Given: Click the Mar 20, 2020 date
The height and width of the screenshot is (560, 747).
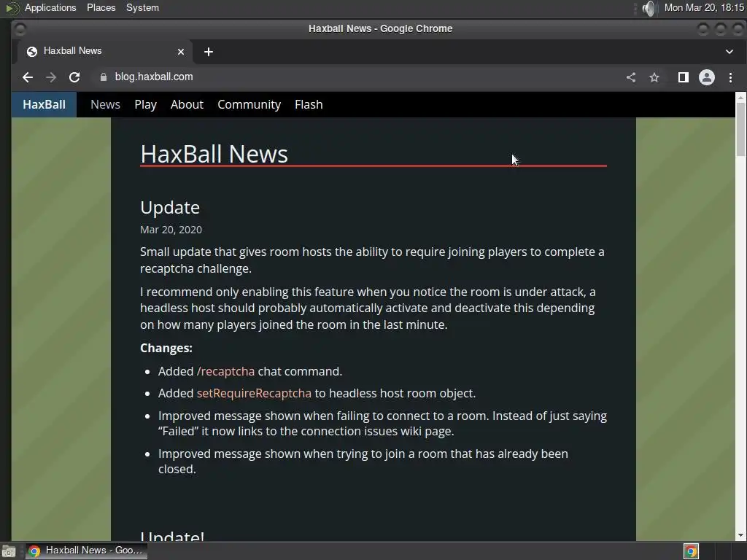Looking at the screenshot, I should 171,230.
